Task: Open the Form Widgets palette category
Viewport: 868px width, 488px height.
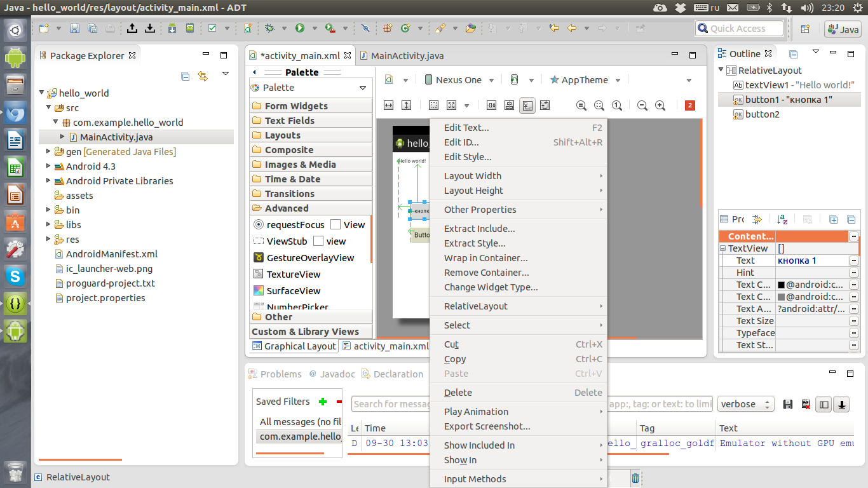Action: pos(311,106)
